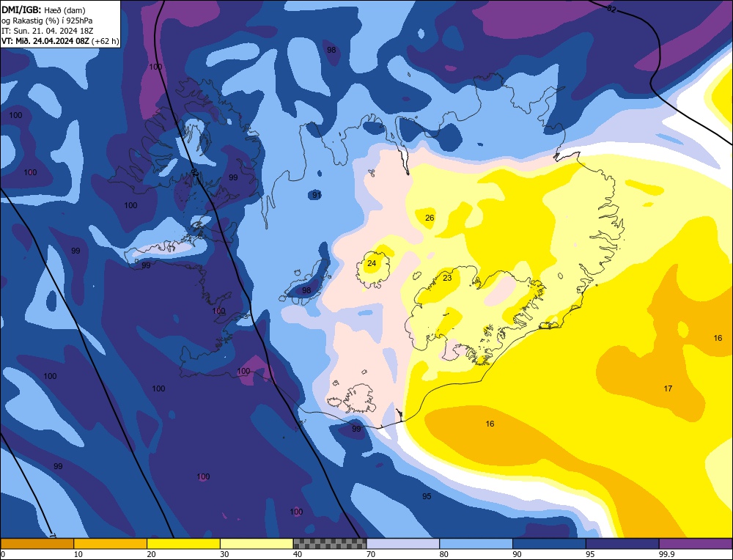
Task: Click the dark orange 0–10 legend swatch
Action: tap(37, 544)
